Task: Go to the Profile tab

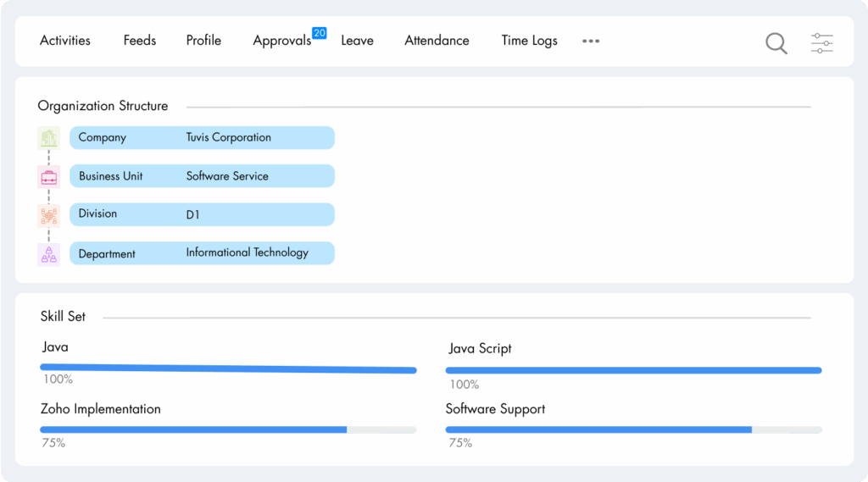Action: (x=203, y=41)
